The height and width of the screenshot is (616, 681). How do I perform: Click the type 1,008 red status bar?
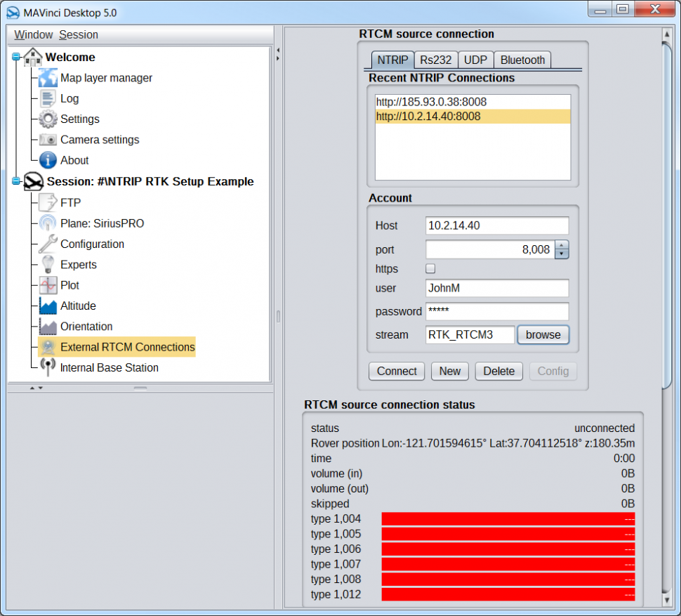coord(508,579)
